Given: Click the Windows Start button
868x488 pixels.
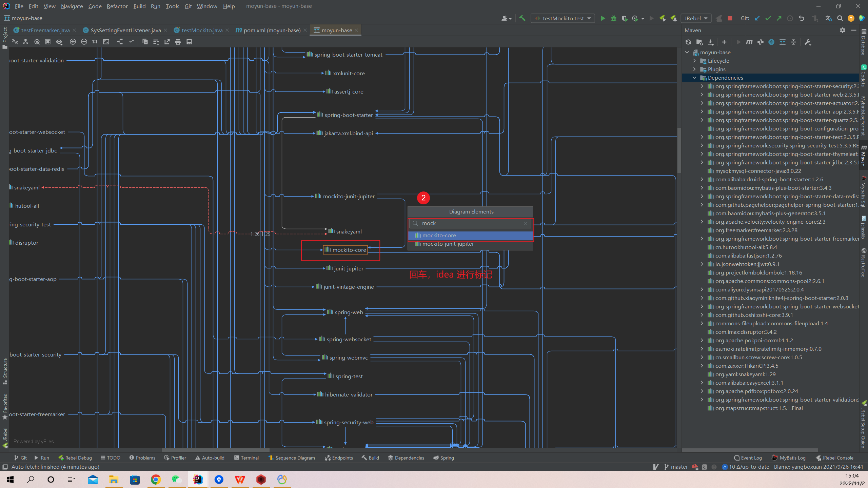Looking at the screenshot, I should 10,480.
